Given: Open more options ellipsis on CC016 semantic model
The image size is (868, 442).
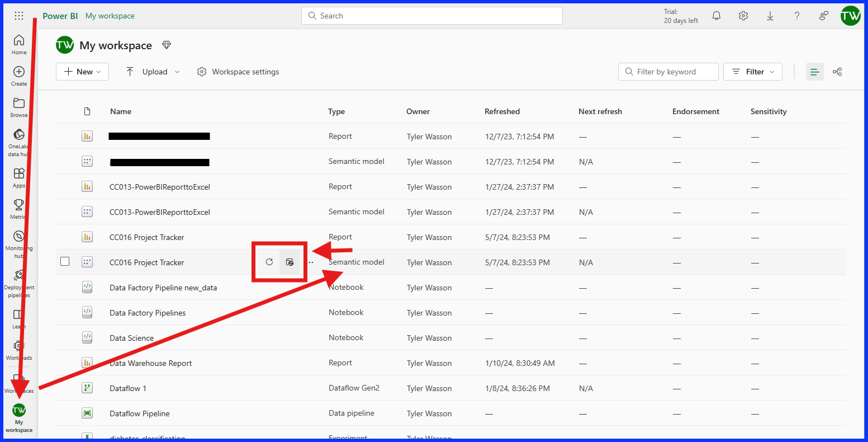Looking at the screenshot, I should 311,262.
